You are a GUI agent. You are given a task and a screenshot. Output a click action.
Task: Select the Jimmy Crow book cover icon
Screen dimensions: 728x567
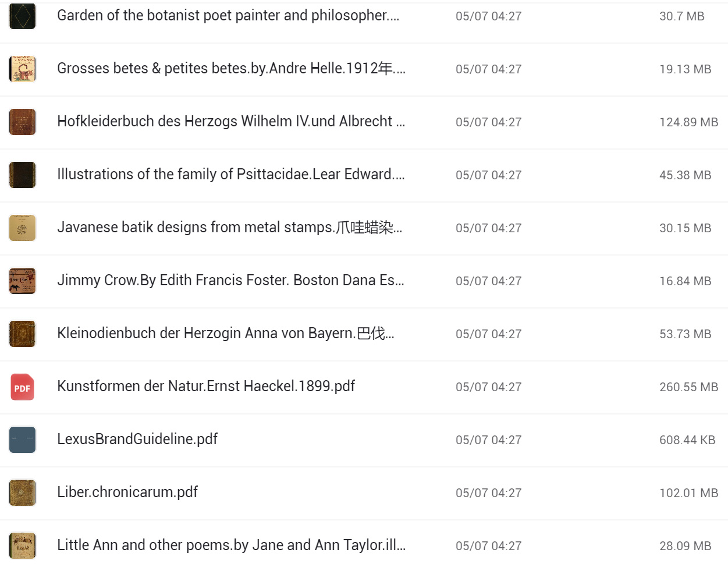[x=22, y=281]
